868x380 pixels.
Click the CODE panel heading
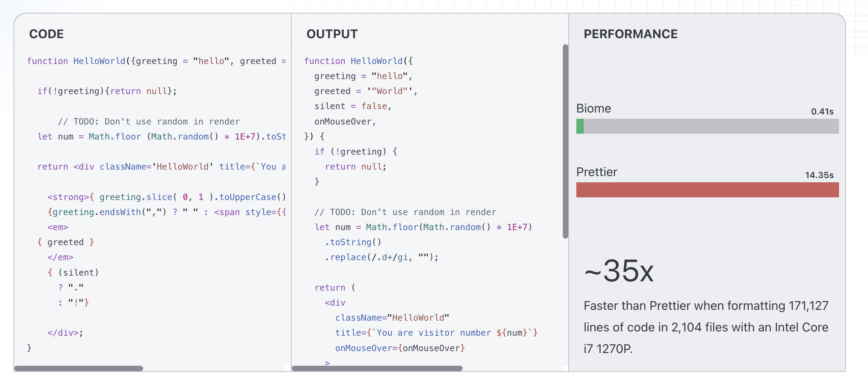pyautogui.click(x=46, y=34)
